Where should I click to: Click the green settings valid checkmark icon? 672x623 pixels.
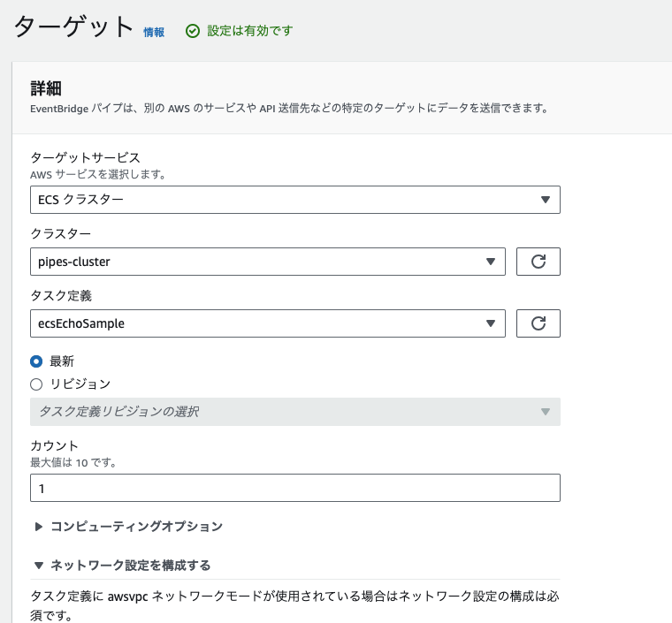coord(193,31)
